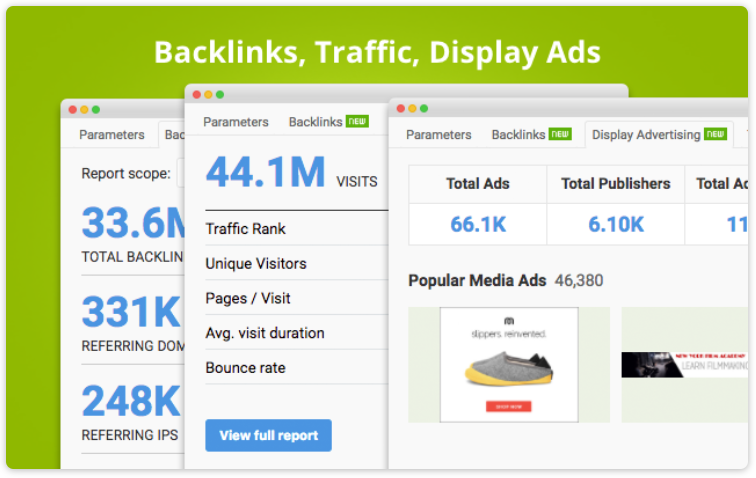The width and height of the screenshot is (756, 478).
Task: Select the Bounce rate row
Action: (295, 368)
